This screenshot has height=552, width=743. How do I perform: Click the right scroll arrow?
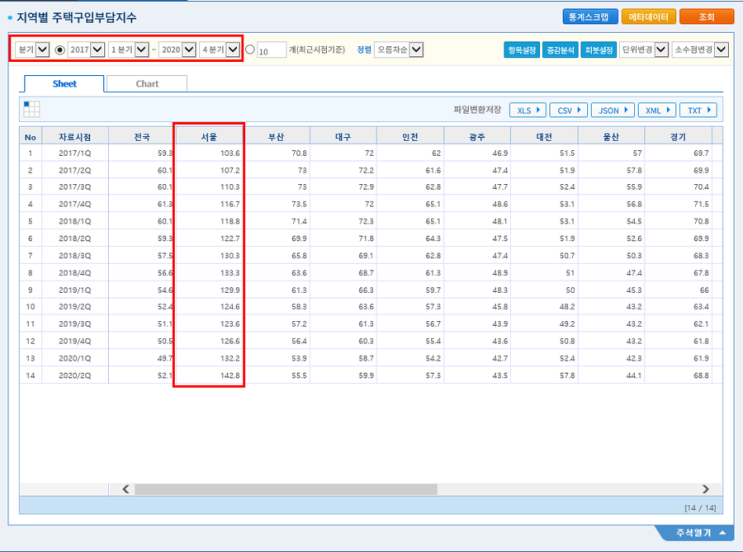click(706, 489)
